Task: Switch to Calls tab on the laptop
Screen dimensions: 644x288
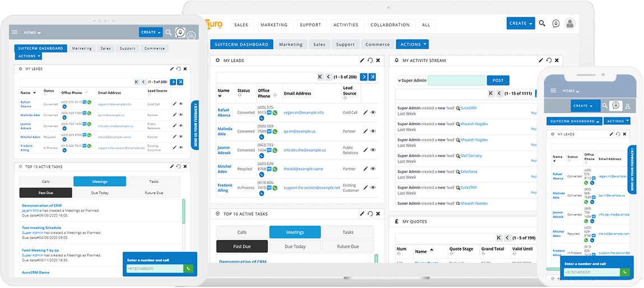Action: tap(242, 232)
